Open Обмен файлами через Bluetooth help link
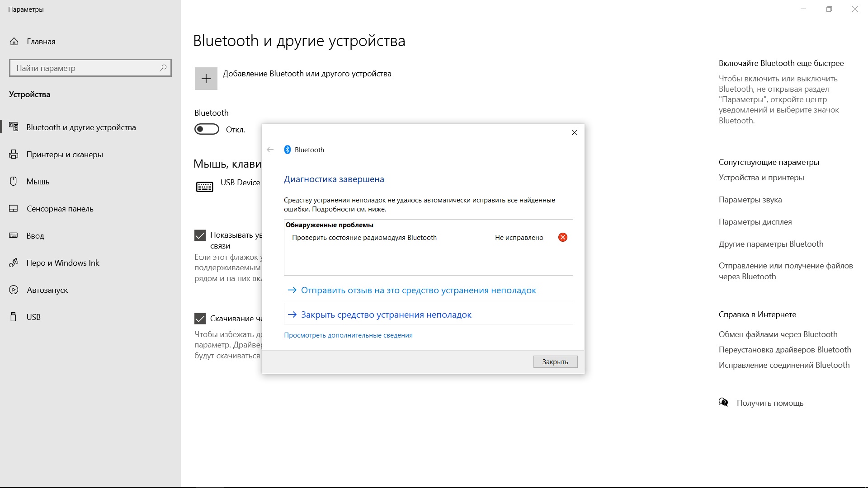868x488 pixels. pos(778,334)
